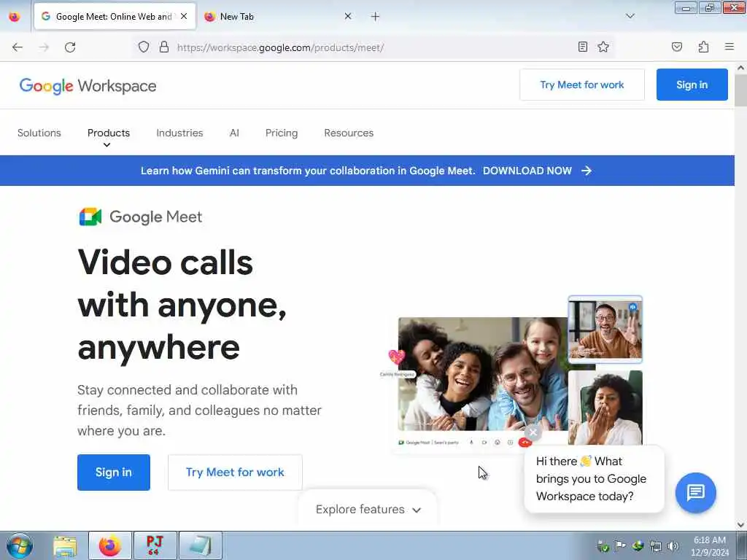This screenshot has width=747, height=560.
Task: Open a new tab with plus icon
Action: [375, 17]
